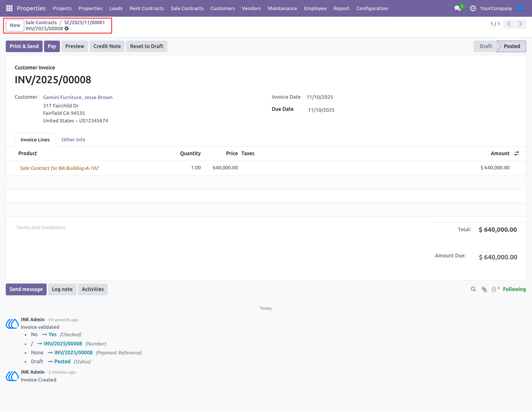Click the user avatar in the navbar
Viewport: 532px width, 412px height.
point(521,8)
